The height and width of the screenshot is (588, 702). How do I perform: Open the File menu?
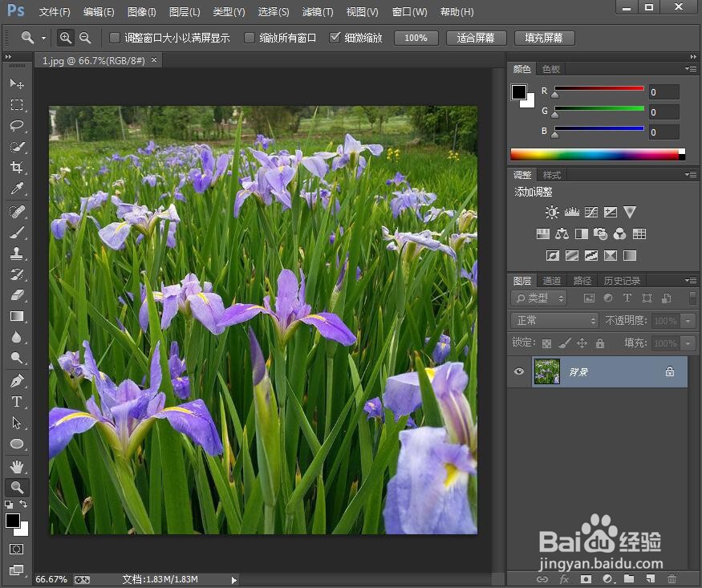[x=55, y=12]
